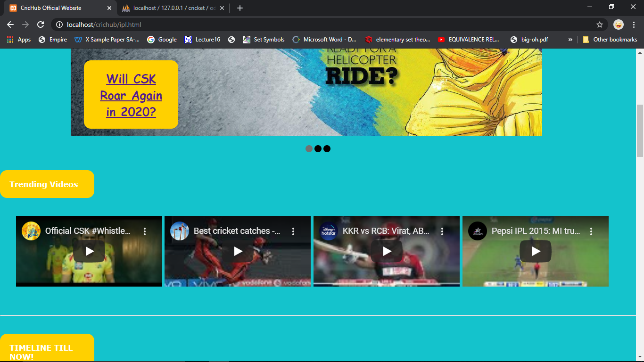Switch to CricHub Official Website tab
The height and width of the screenshot is (362, 644).
coord(60,8)
